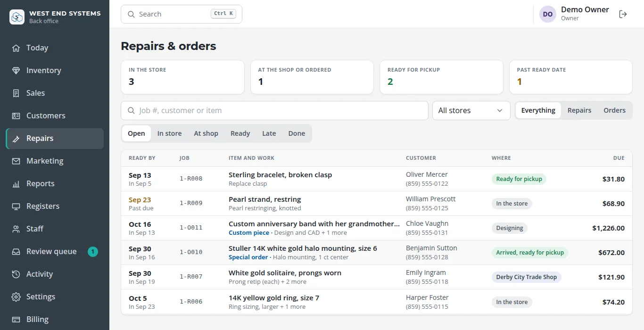Click the Activity history clock icon
The image size is (644, 330).
(x=16, y=274)
